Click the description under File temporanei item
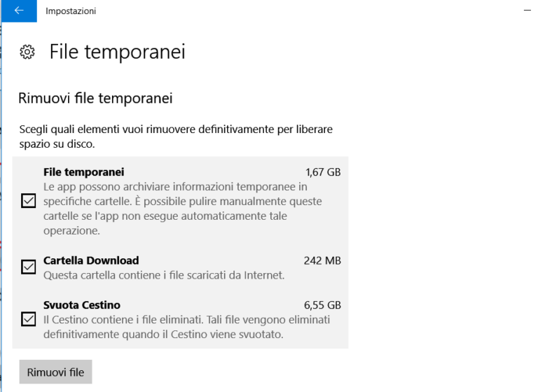Image resolution: width=538 pixels, height=392 pixels. click(182, 209)
